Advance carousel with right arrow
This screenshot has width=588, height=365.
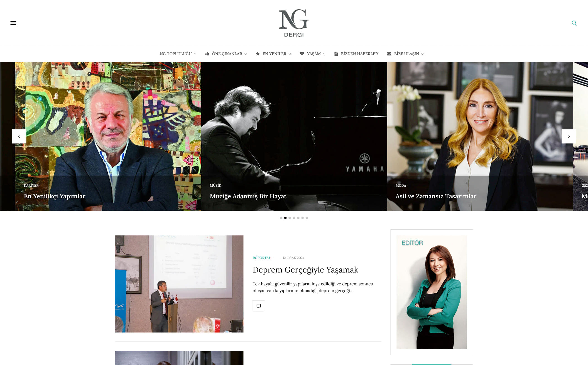tap(569, 136)
